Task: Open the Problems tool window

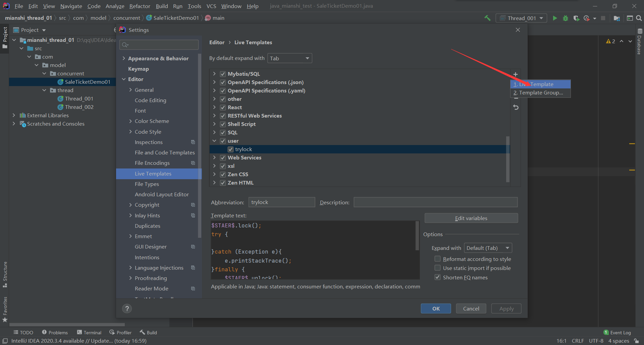Action: coord(55,333)
